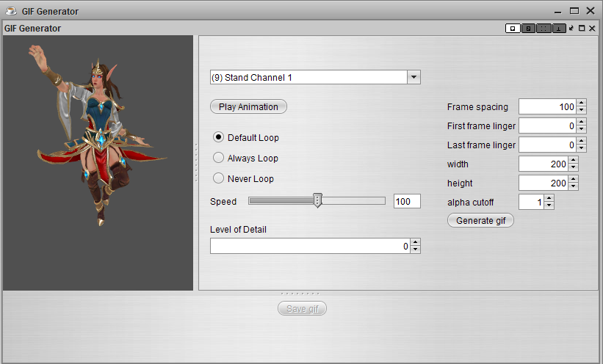Click the four-dots docking mode icon
The image size is (603, 364).
click(x=544, y=28)
